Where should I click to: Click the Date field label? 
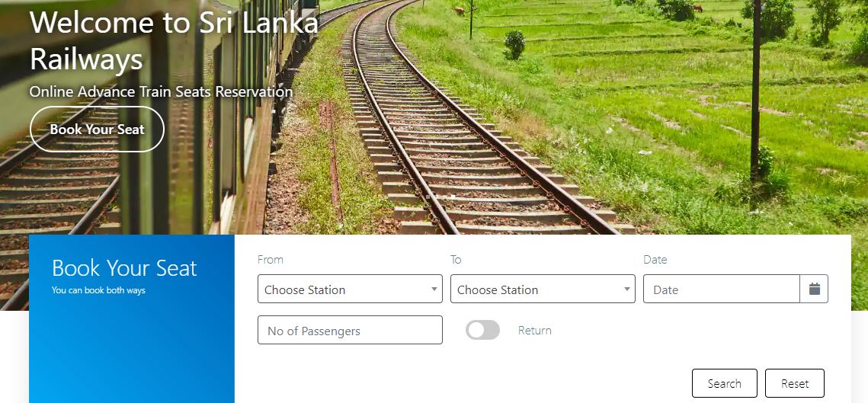click(655, 260)
